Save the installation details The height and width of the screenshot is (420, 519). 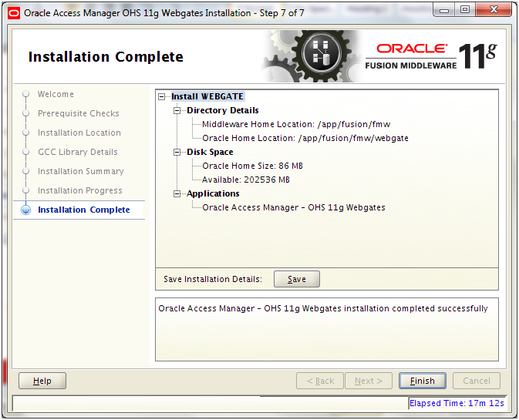point(297,279)
